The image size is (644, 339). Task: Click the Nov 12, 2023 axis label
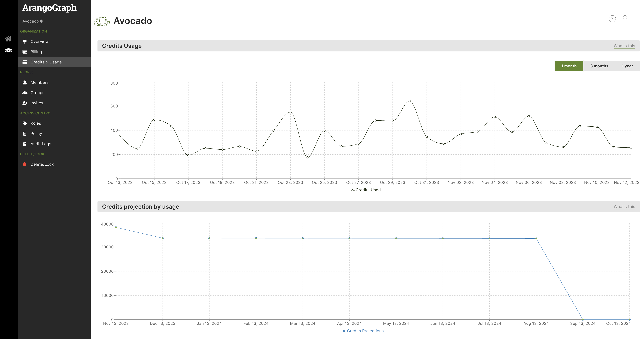pyautogui.click(x=626, y=182)
